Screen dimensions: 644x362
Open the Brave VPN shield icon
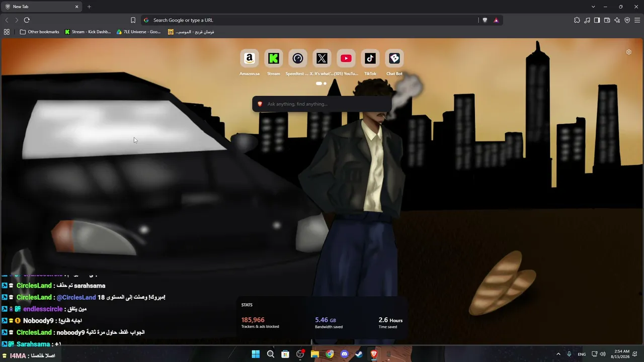627,20
